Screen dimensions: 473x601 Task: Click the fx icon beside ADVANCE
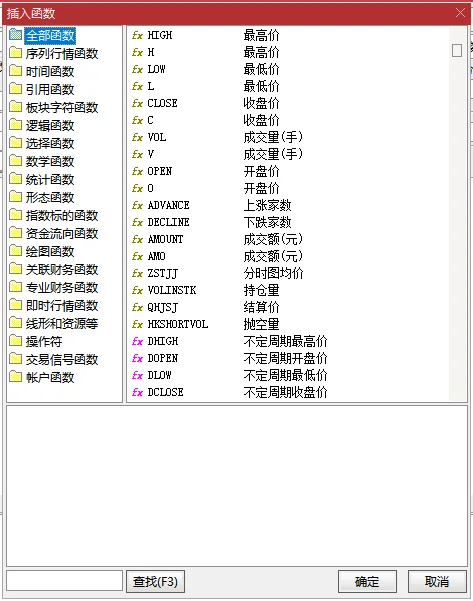click(x=137, y=205)
